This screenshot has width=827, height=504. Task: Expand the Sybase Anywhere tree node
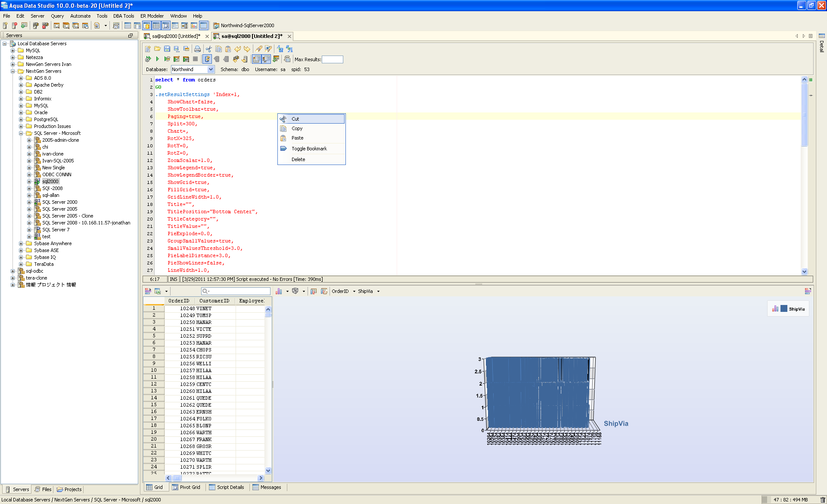[x=21, y=243]
